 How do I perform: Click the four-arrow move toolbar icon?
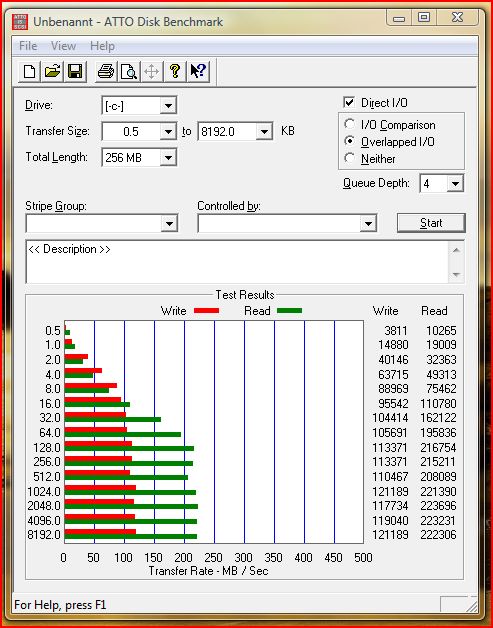click(x=152, y=72)
